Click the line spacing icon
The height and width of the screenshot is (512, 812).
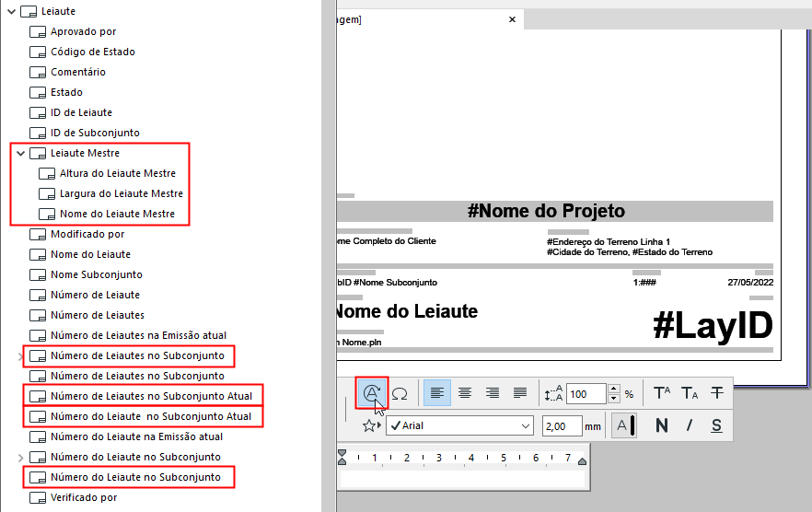tap(553, 394)
